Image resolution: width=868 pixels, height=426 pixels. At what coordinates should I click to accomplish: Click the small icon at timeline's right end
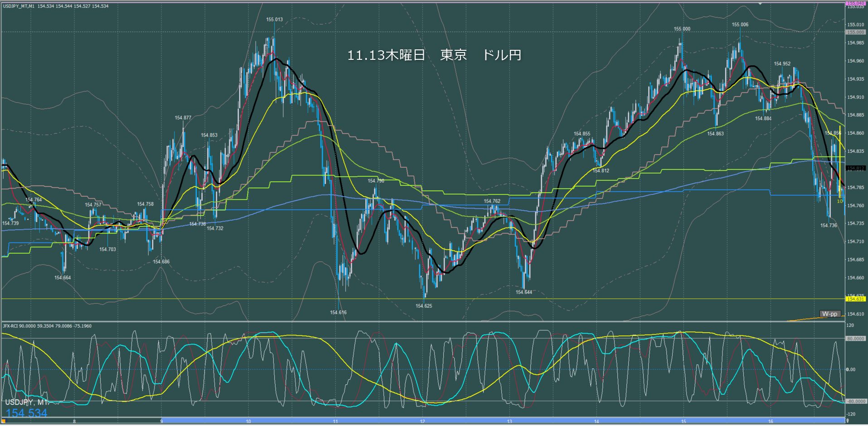tap(847, 421)
